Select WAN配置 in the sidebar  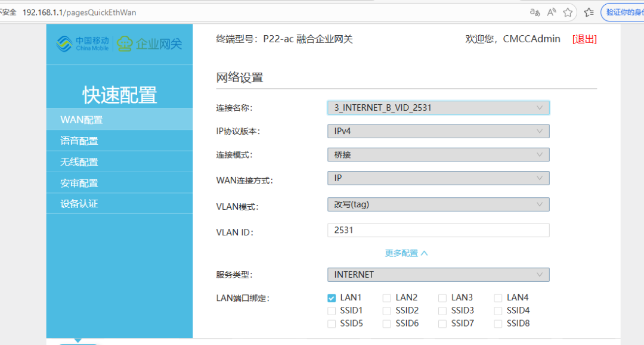pos(119,120)
